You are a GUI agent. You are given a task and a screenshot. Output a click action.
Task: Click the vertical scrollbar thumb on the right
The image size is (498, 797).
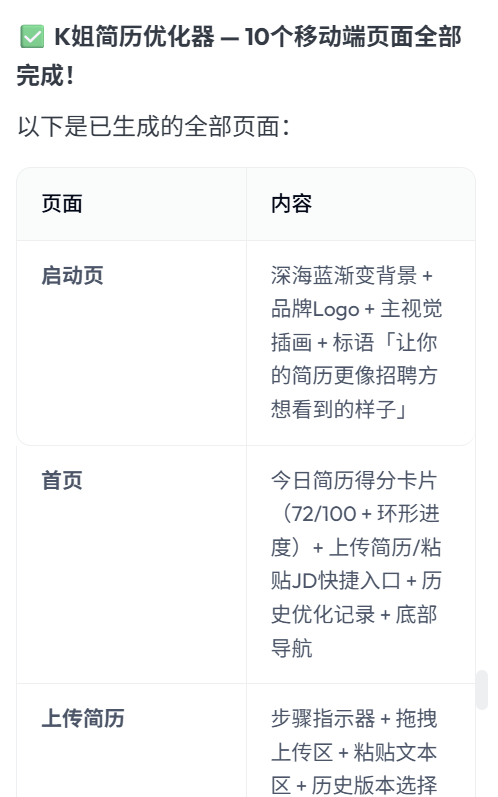pos(482,690)
